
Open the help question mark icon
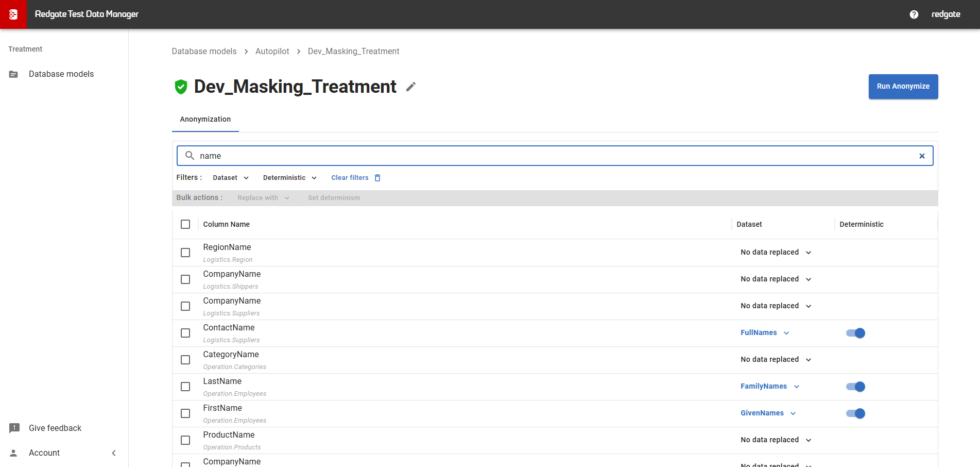pos(914,14)
